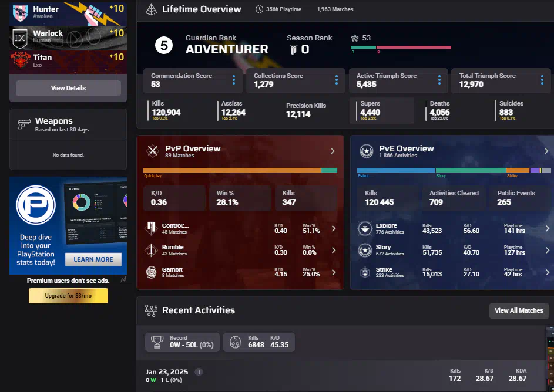
Task: Click the Warlock class emblem icon
Action: coord(20,37)
